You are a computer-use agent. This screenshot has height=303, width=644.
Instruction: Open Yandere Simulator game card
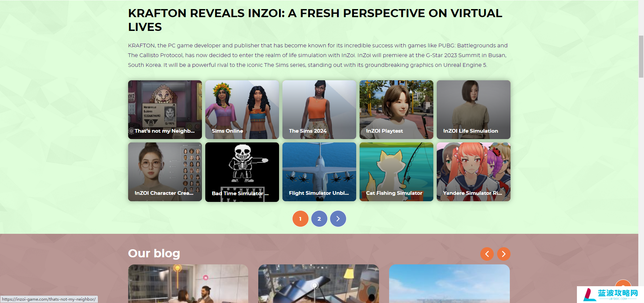pyautogui.click(x=473, y=172)
